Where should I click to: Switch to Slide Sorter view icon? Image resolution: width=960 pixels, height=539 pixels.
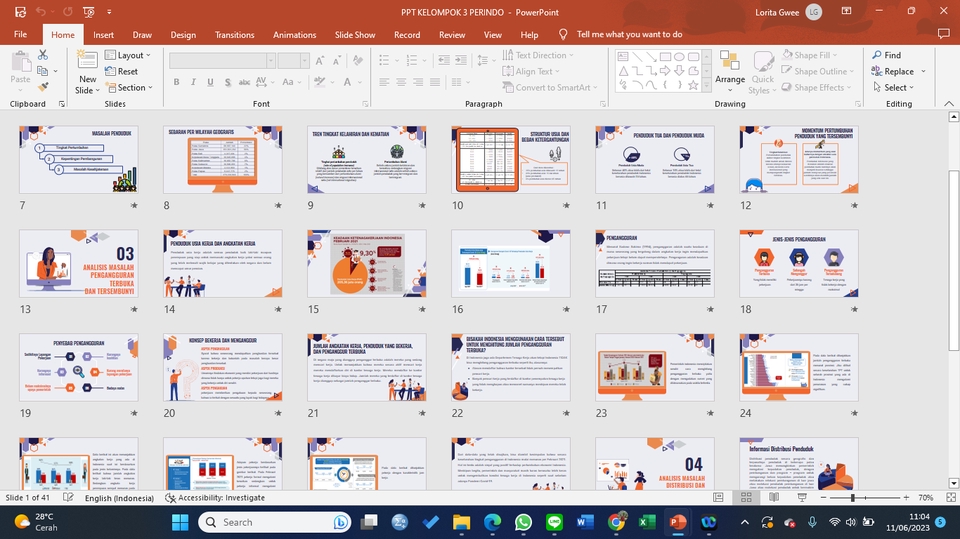[x=746, y=497]
